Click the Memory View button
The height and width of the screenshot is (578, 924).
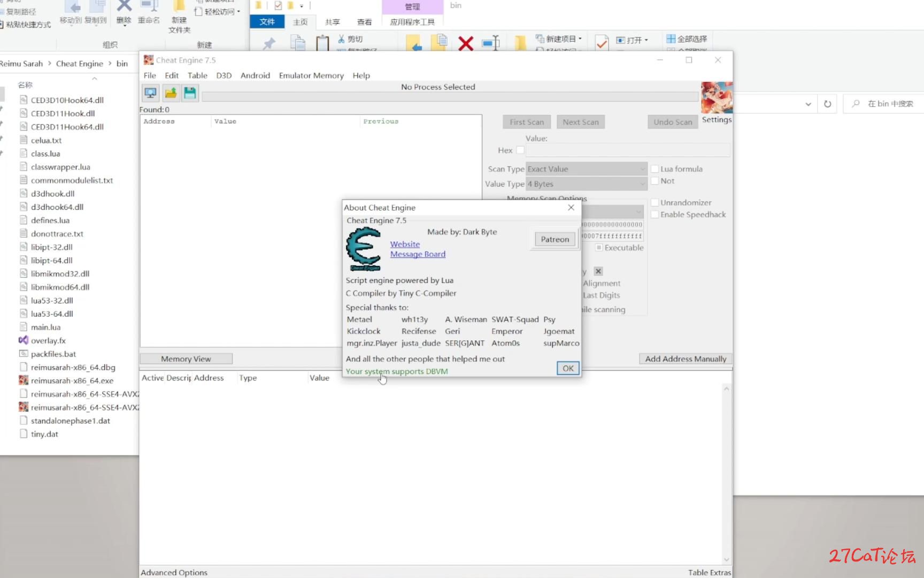point(186,359)
